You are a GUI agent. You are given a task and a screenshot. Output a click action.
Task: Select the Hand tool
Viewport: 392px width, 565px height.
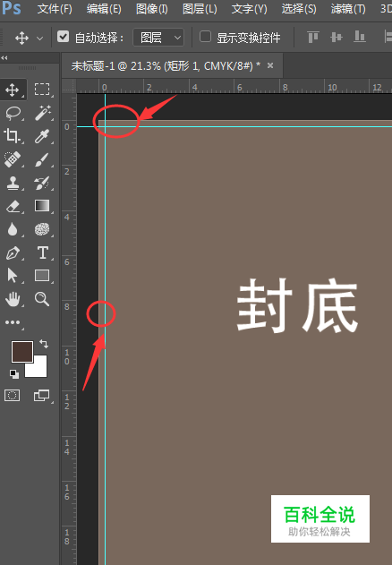coord(13,299)
